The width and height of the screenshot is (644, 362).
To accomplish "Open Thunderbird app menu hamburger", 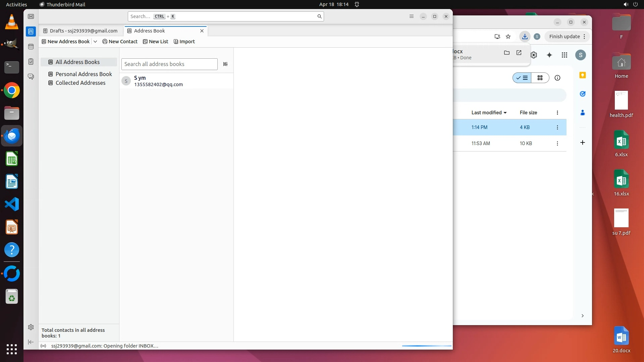I will pos(412,16).
